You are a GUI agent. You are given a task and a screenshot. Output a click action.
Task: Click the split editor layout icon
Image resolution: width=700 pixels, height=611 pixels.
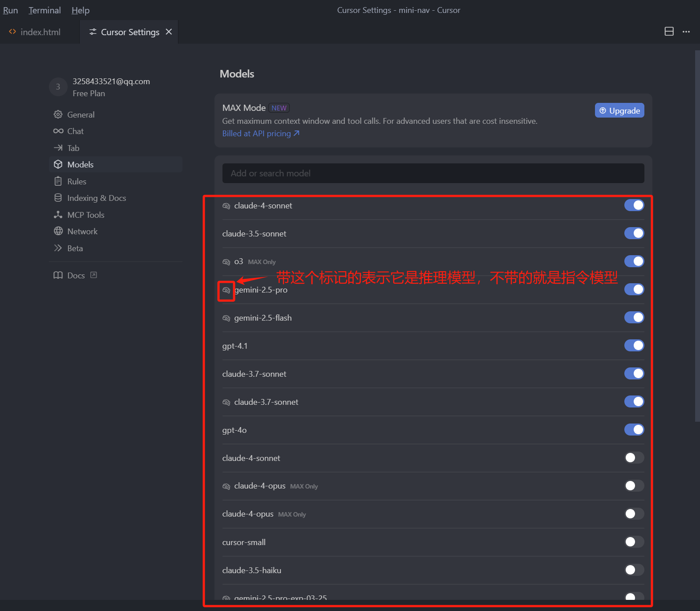point(669,32)
